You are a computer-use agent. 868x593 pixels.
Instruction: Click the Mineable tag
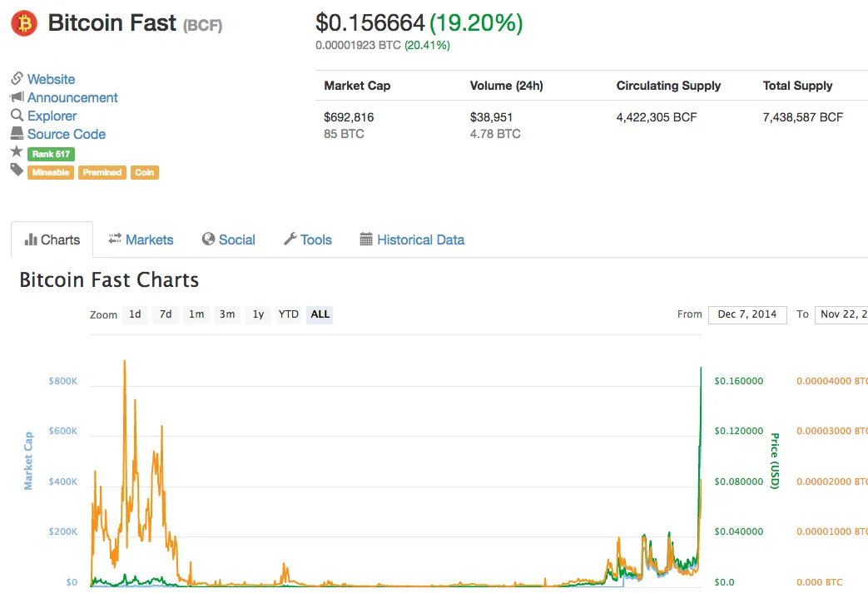tap(51, 173)
